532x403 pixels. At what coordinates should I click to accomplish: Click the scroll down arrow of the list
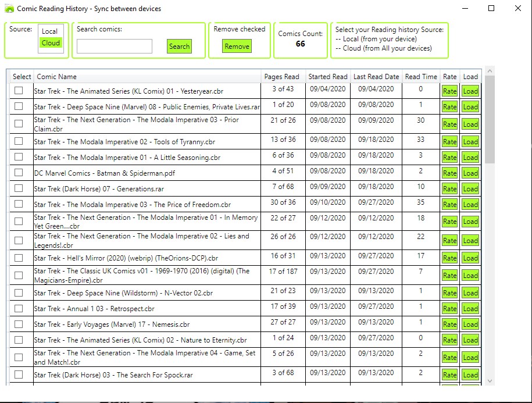pyautogui.click(x=490, y=381)
